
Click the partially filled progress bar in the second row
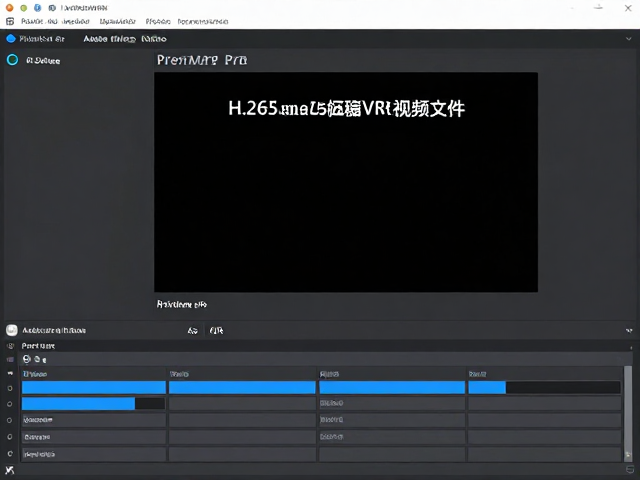point(93,404)
